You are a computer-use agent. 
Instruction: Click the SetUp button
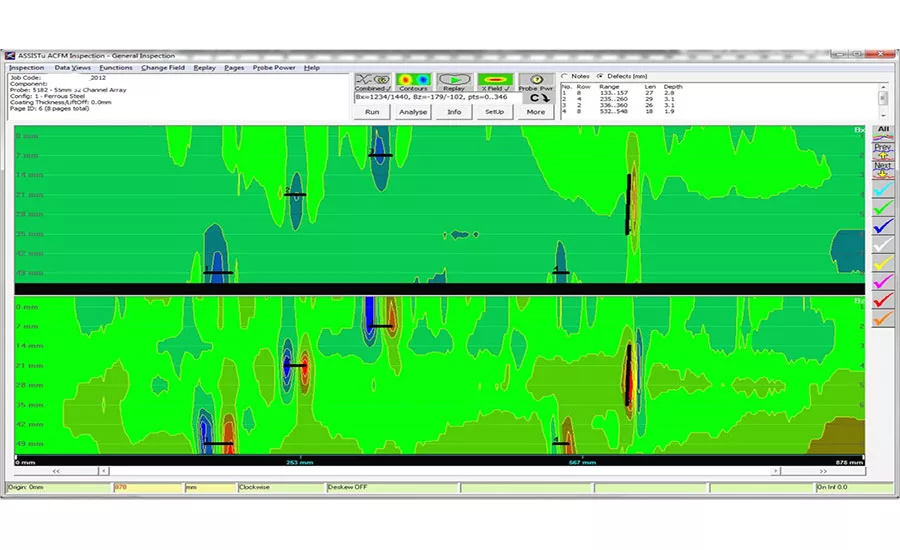[x=494, y=112]
